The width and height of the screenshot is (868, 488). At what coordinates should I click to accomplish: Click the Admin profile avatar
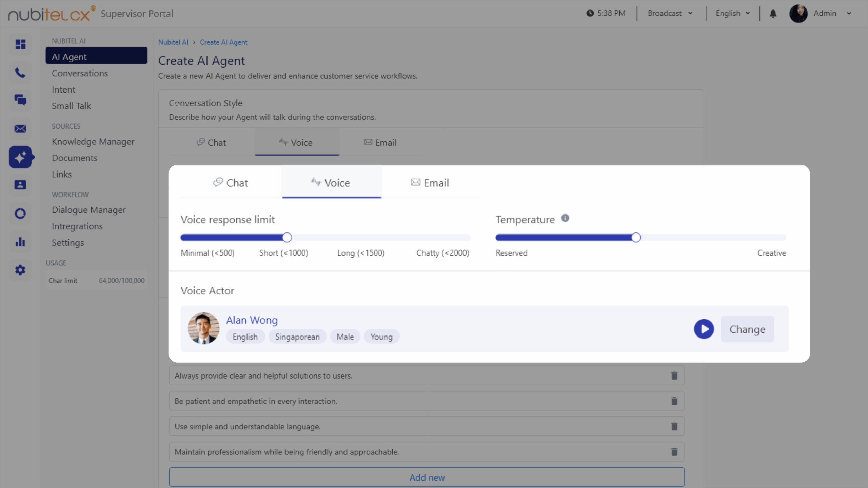tap(798, 14)
